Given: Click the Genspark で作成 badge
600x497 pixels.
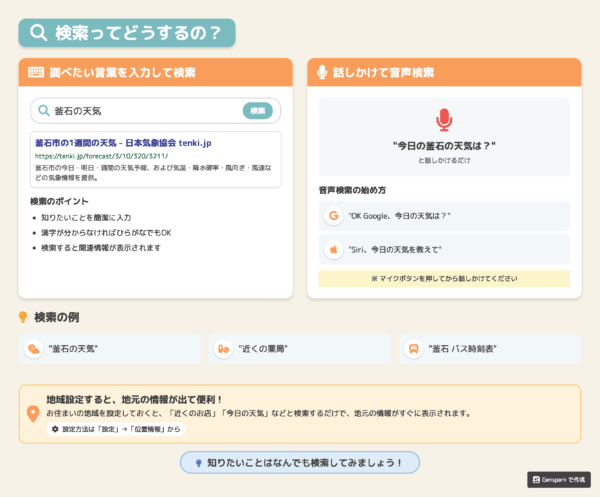Looking at the screenshot, I should (x=559, y=479).
